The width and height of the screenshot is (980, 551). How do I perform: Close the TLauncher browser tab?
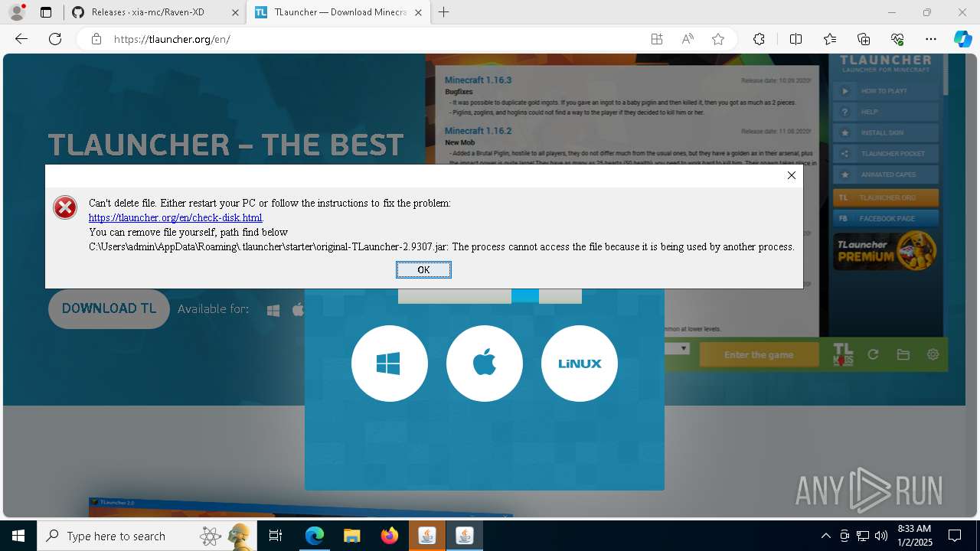pos(420,12)
